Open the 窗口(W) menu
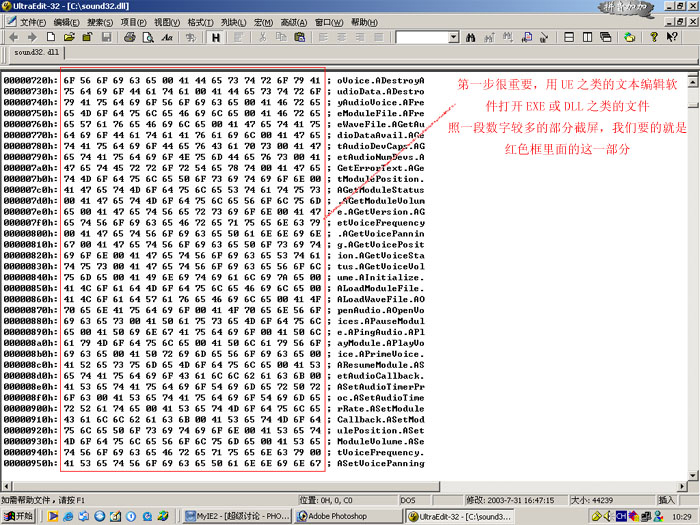Screen dimensions: 700x525 329,22
